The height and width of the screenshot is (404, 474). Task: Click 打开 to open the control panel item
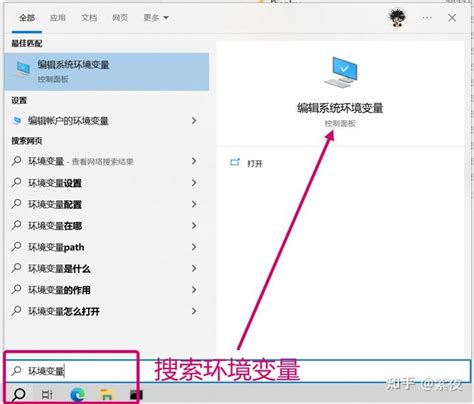point(255,163)
